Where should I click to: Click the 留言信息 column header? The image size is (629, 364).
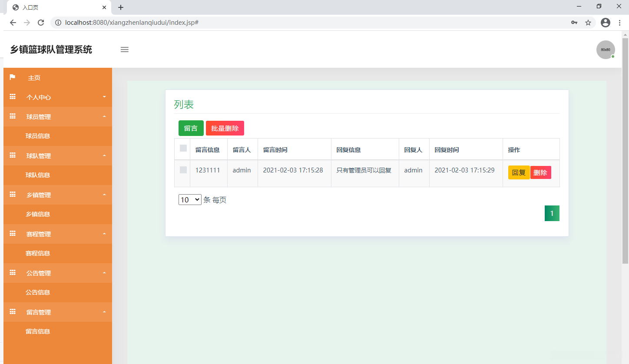click(x=208, y=150)
